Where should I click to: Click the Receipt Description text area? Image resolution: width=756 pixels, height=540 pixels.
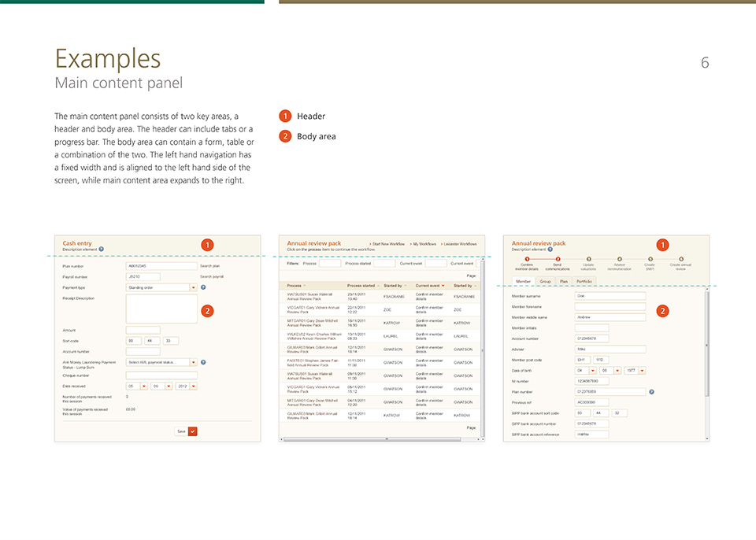click(x=161, y=309)
